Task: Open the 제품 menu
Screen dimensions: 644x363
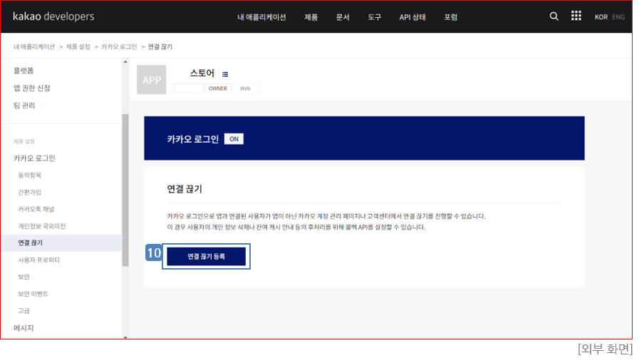Action: coord(311,17)
